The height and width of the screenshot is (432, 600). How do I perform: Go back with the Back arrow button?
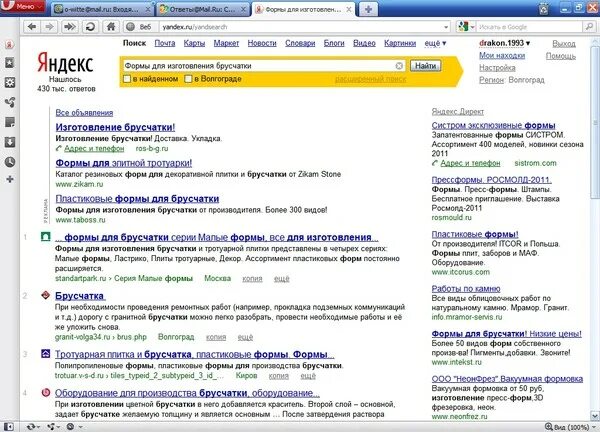point(32,27)
